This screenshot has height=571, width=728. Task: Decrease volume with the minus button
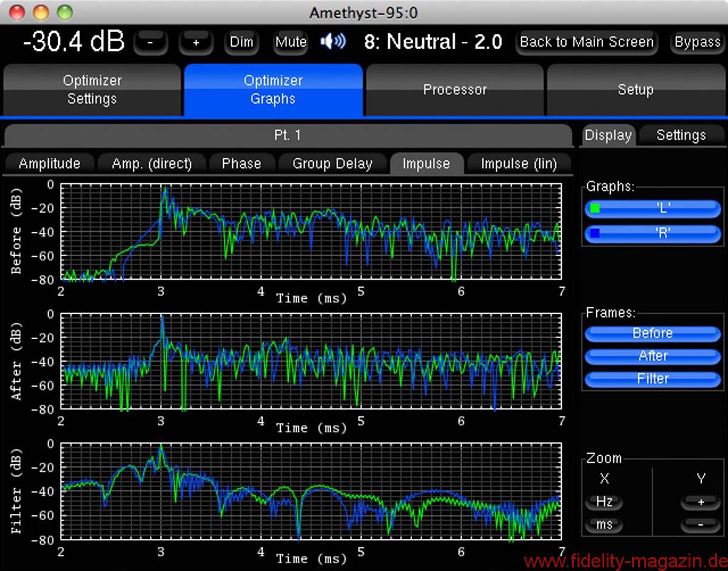click(151, 42)
